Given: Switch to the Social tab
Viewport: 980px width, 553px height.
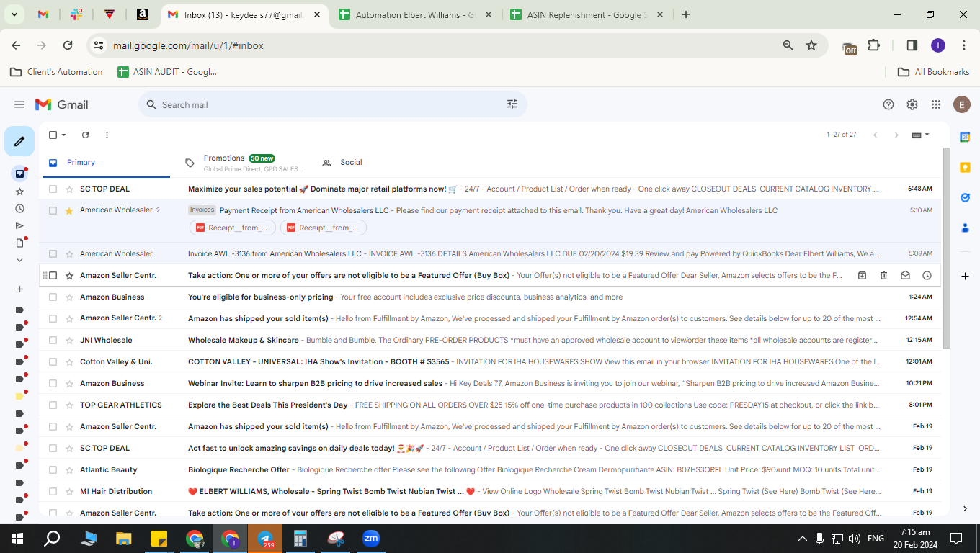Looking at the screenshot, I should [342, 163].
